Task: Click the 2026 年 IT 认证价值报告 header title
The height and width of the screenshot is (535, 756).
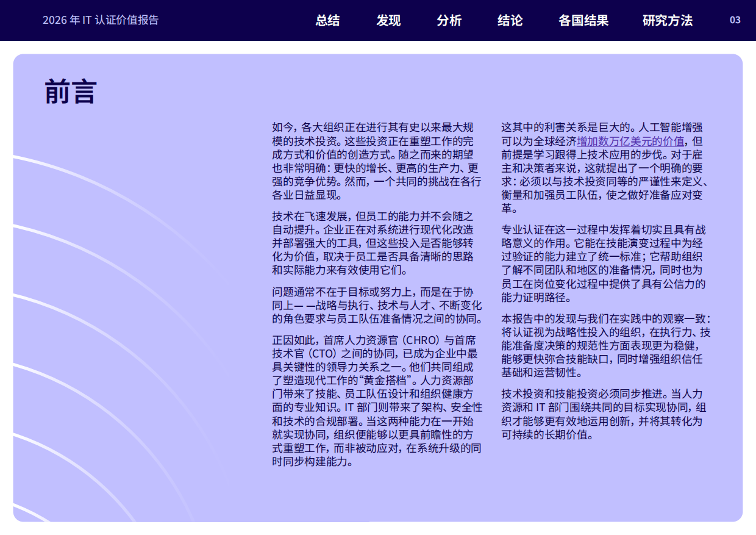Action: click(101, 20)
